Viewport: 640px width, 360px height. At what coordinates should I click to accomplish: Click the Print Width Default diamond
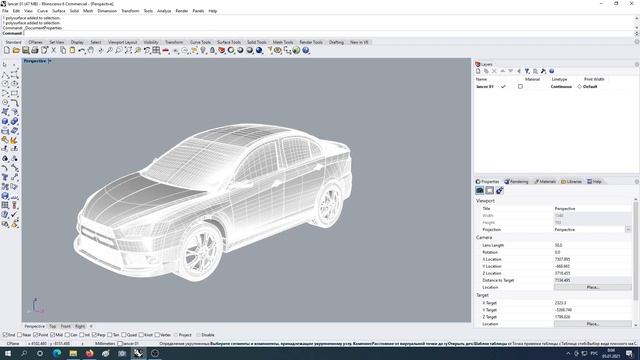click(x=579, y=87)
